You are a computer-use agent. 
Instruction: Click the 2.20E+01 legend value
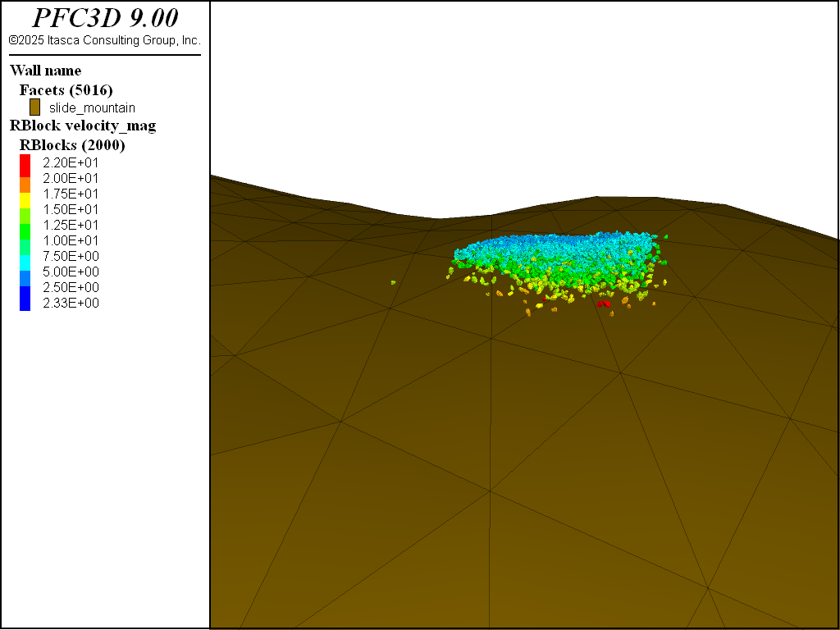pyautogui.click(x=71, y=163)
